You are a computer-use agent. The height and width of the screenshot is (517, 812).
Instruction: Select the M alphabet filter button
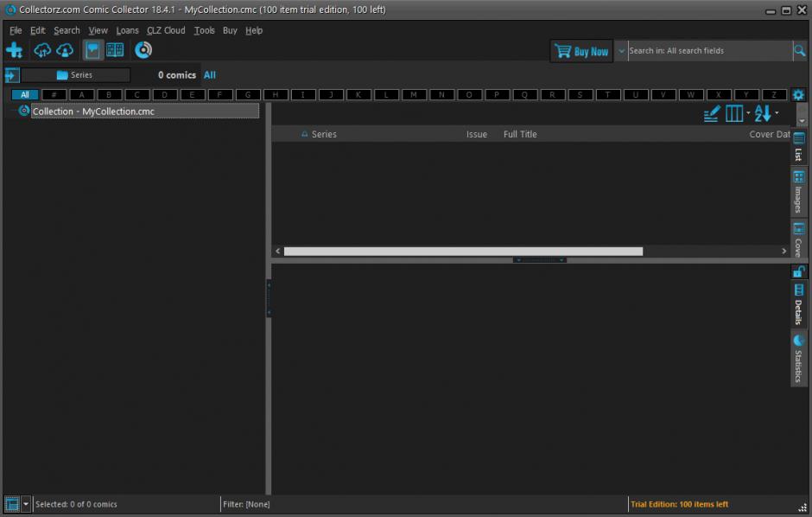pos(413,95)
